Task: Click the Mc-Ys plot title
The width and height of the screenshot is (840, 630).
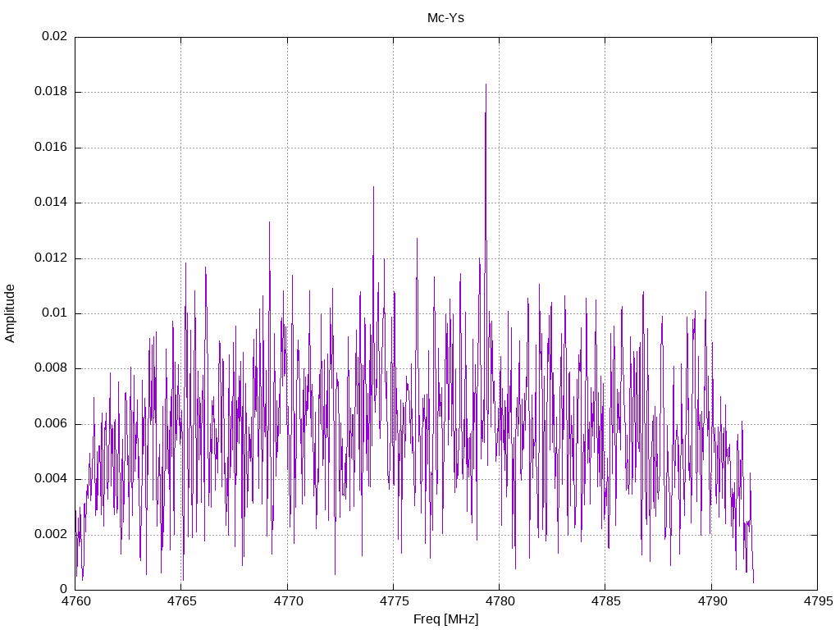Action: tap(445, 18)
